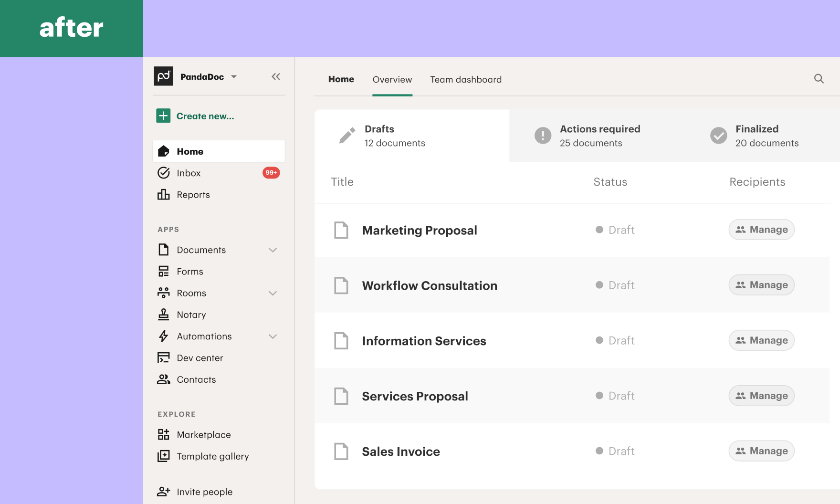Image resolution: width=840 pixels, height=504 pixels.
Task: Collapse the sidebar with double-chevron icon
Action: tap(276, 77)
